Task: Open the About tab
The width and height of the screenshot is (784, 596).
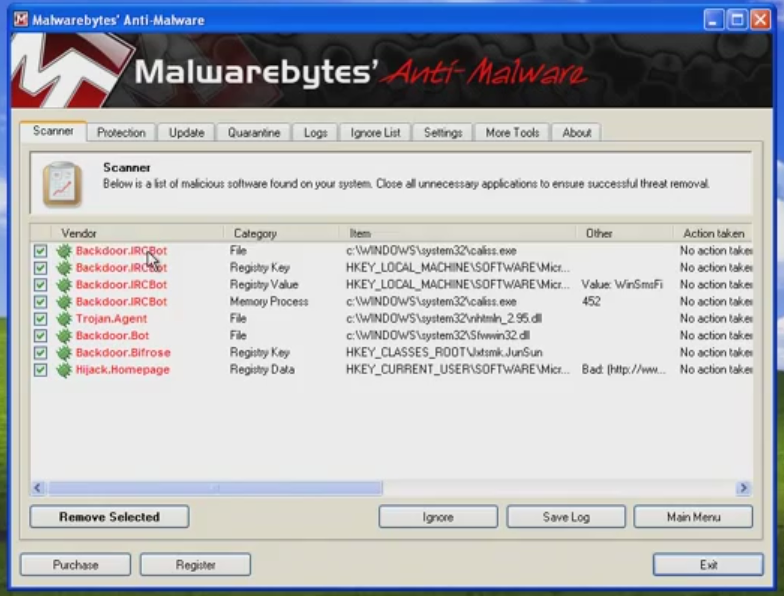Action: [x=576, y=132]
